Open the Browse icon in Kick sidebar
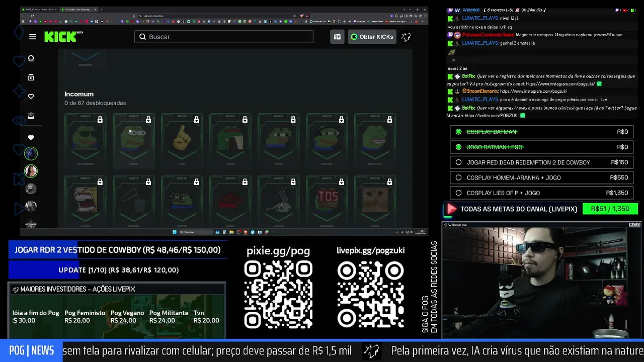This screenshot has height=362, width=644. 31,77
